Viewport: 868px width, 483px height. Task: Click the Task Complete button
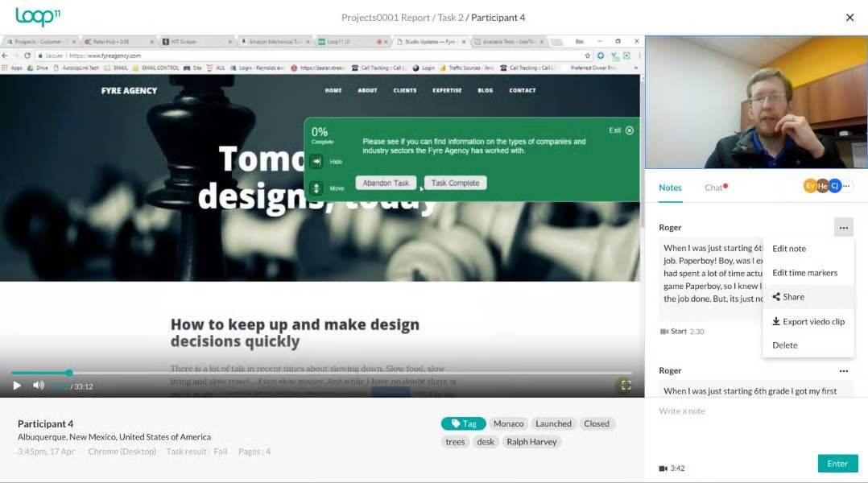(x=455, y=182)
